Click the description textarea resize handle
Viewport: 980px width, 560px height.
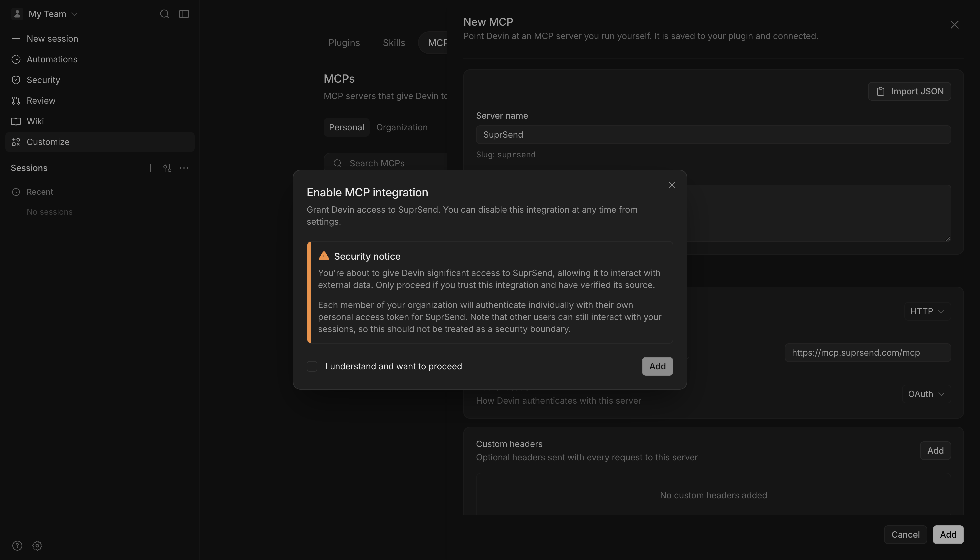click(948, 238)
